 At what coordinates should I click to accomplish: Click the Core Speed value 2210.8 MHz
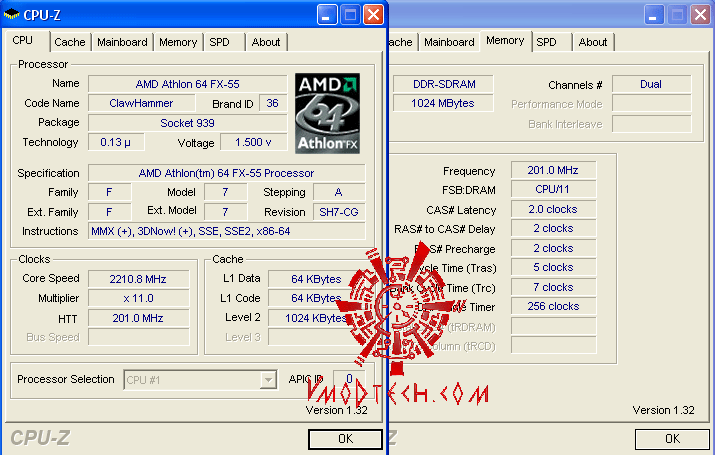(138, 279)
